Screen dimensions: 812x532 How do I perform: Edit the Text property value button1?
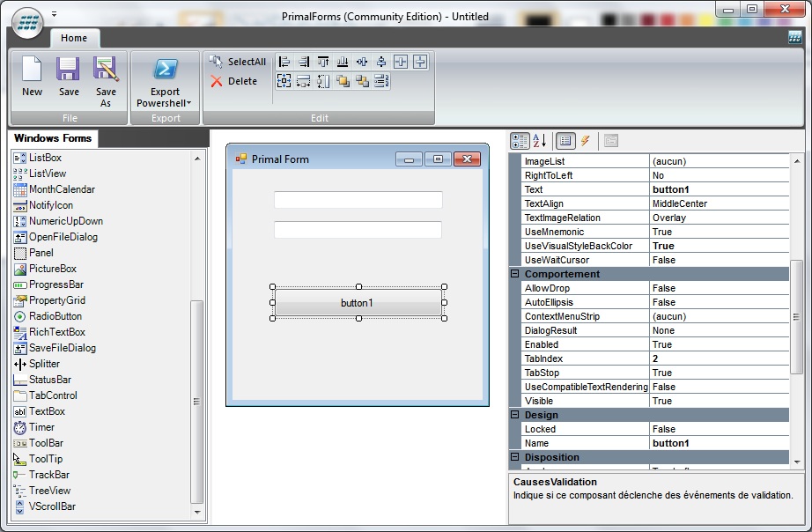720,189
